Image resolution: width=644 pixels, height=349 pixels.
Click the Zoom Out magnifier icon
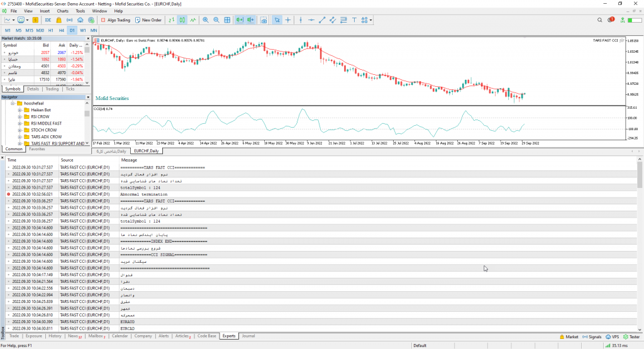pyautogui.click(x=216, y=20)
